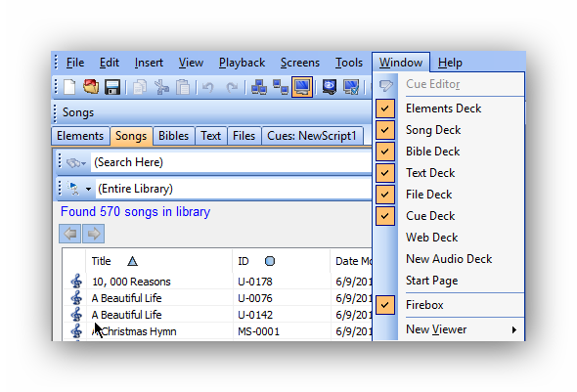Click the forward arrow navigation button

click(x=94, y=234)
